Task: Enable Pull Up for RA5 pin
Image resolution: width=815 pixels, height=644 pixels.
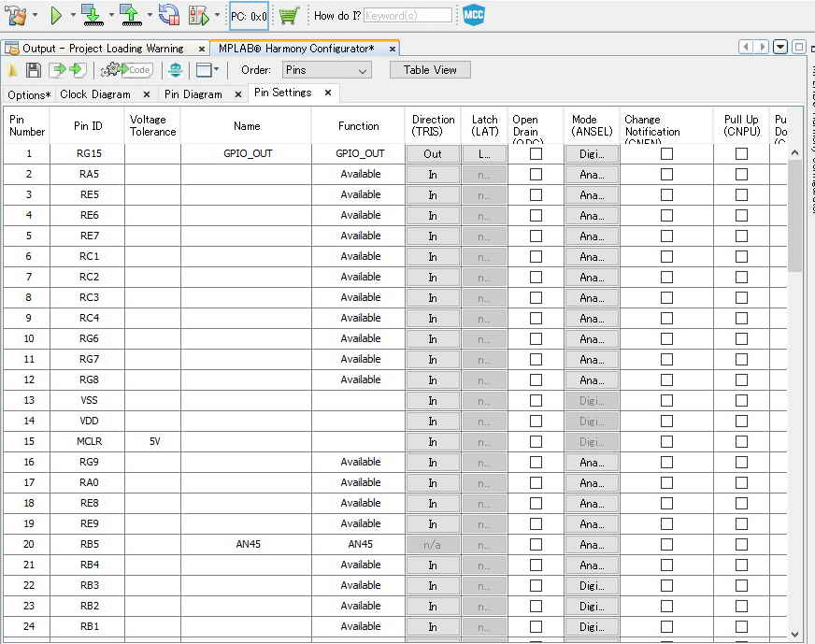Action: click(741, 174)
